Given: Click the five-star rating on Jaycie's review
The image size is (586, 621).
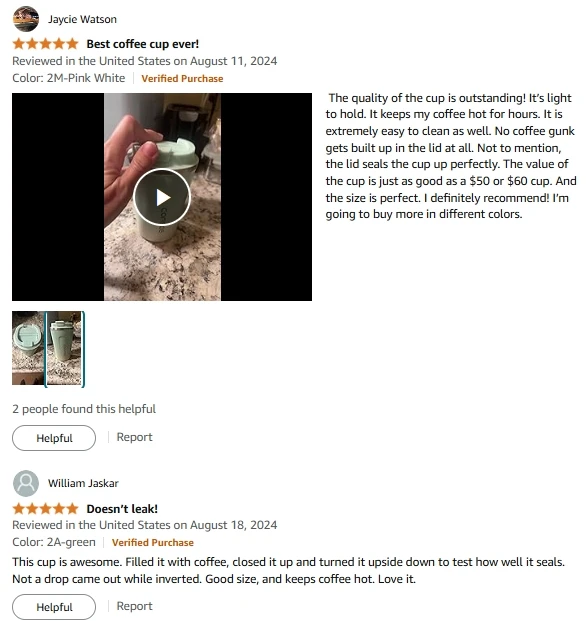Looking at the screenshot, I should (46, 44).
